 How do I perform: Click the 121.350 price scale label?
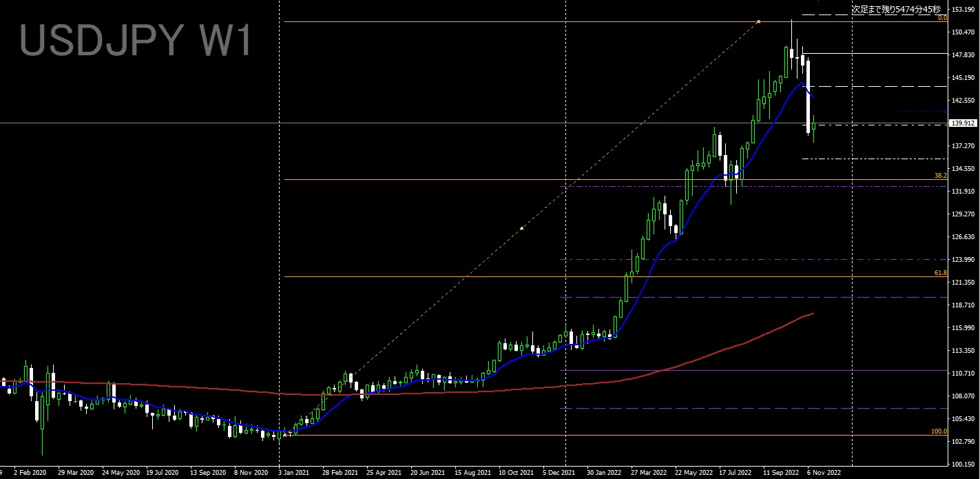[964, 283]
